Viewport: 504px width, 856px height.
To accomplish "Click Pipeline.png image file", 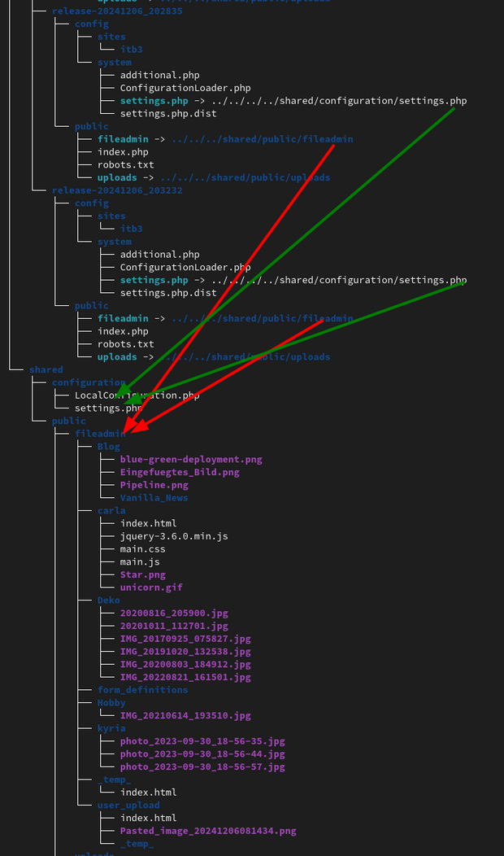I will pyautogui.click(x=154, y=485).
